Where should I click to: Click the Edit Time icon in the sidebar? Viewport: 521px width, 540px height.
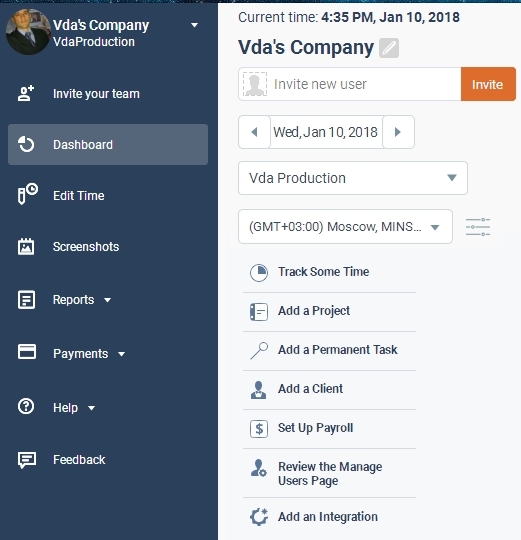28,194
